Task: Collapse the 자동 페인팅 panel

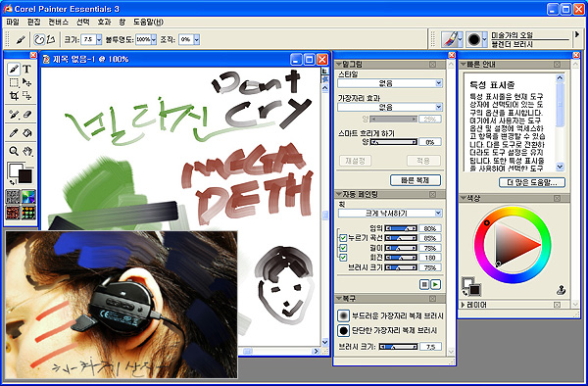Action: point(339,195)
